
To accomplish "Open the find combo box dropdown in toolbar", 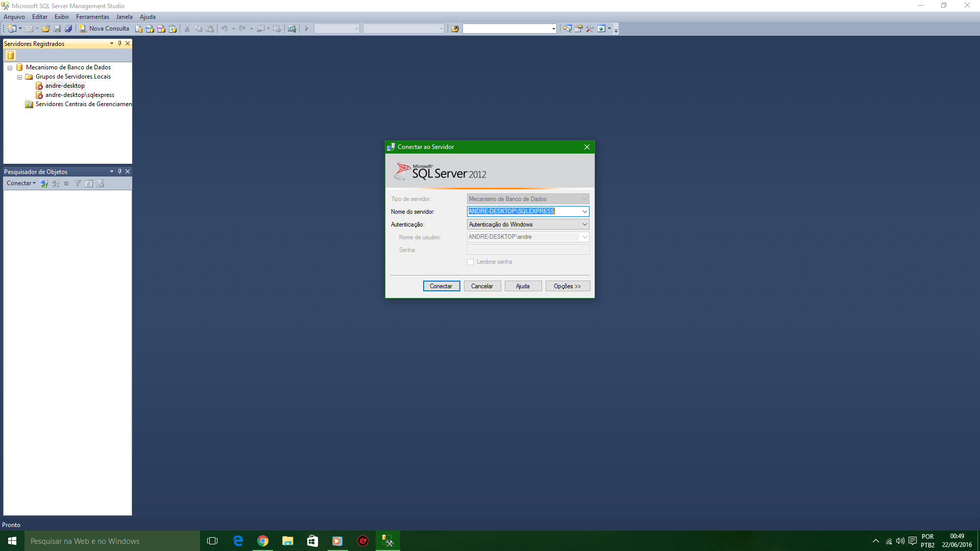I will click(x=554, y=29).
